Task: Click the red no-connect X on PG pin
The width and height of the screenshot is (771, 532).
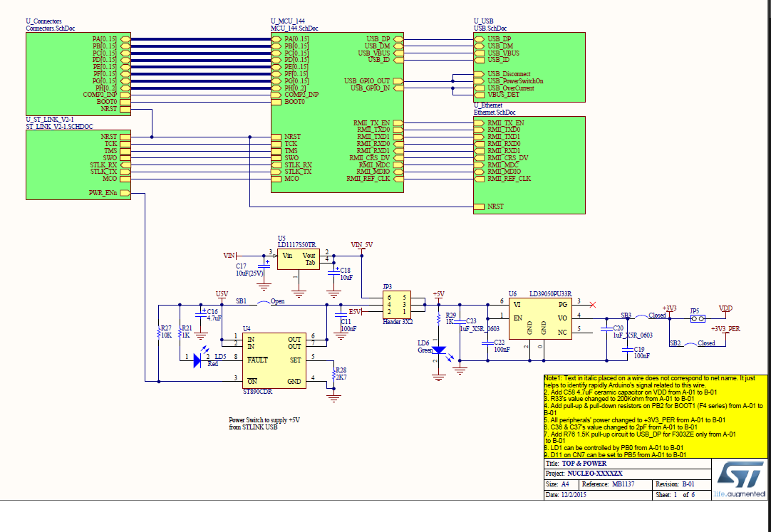Action: pyautogui.click(x=593, y=305)
